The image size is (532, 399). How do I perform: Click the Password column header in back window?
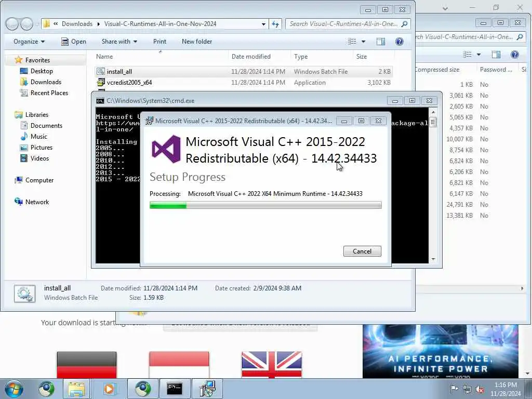496,70
